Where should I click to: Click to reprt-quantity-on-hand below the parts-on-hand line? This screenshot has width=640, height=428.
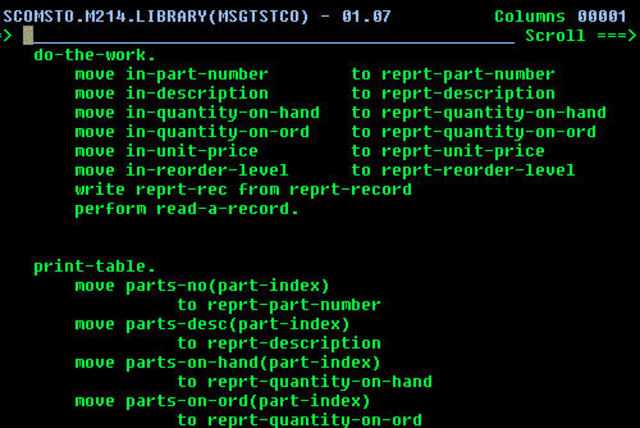tap(304, 382)
